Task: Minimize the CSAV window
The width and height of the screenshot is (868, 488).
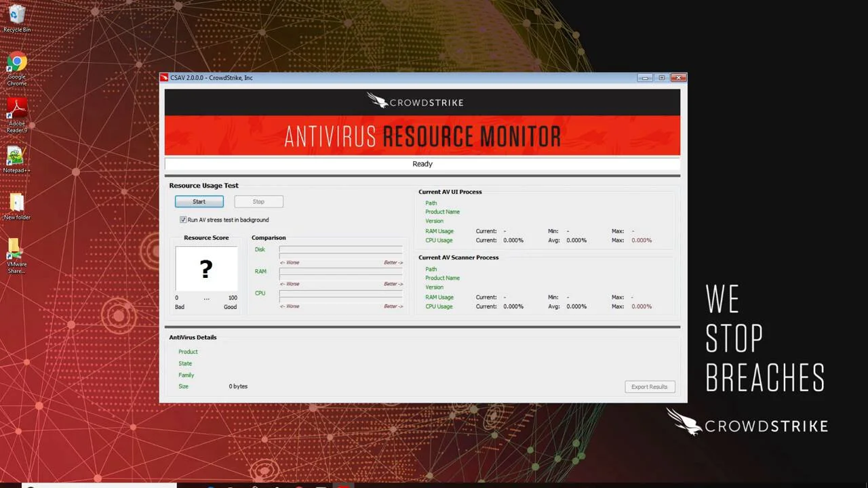Action: (x=644, y=78)
